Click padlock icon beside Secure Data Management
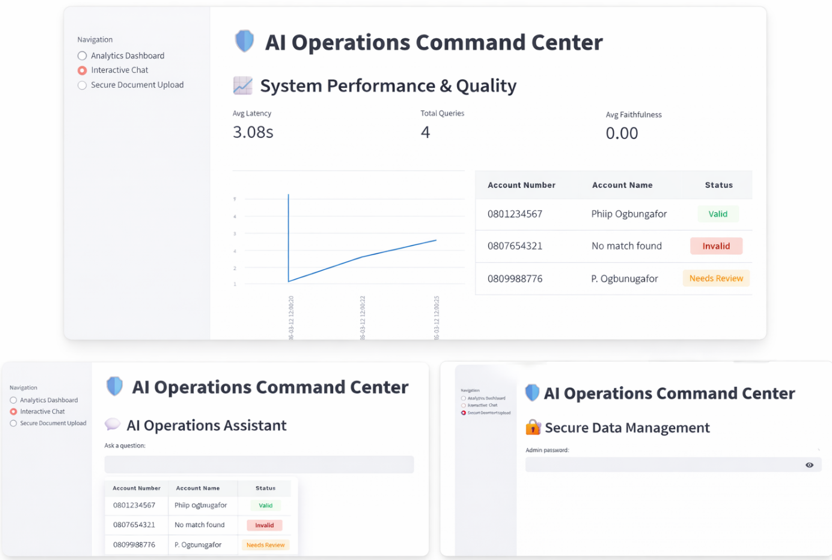This screenshot has width=832, height=560. (x=533, y=427)
